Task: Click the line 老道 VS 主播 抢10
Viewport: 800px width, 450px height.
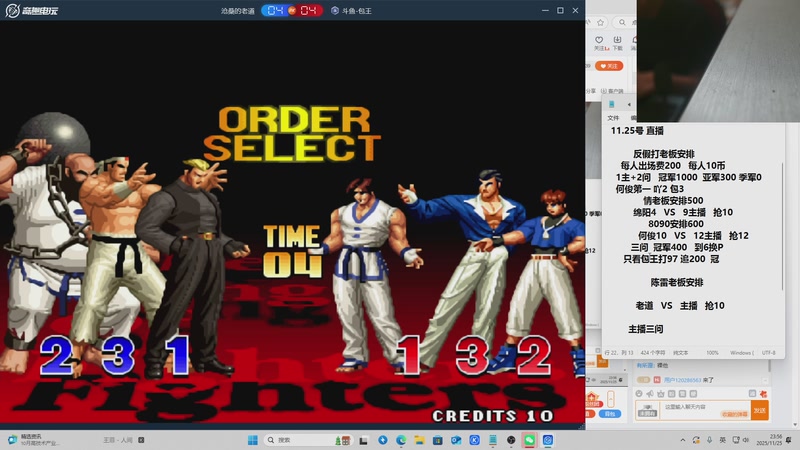Action: tap(680, 306)
